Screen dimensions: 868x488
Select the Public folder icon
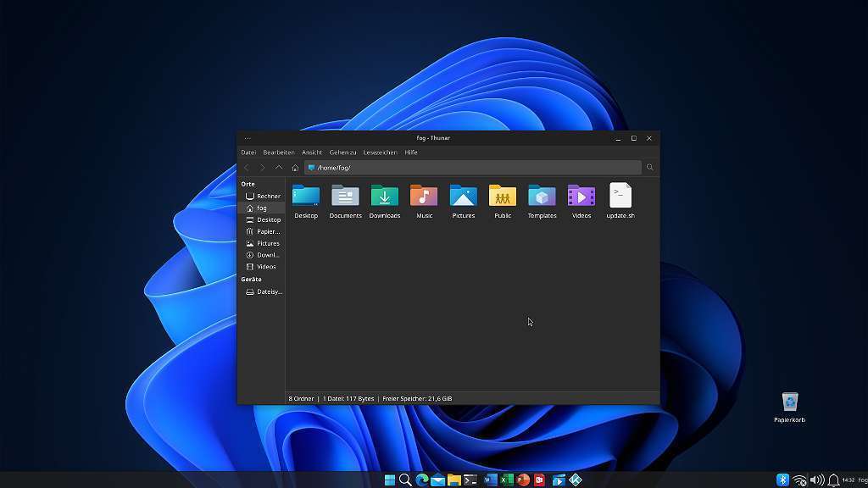click(x=503, y=197)
